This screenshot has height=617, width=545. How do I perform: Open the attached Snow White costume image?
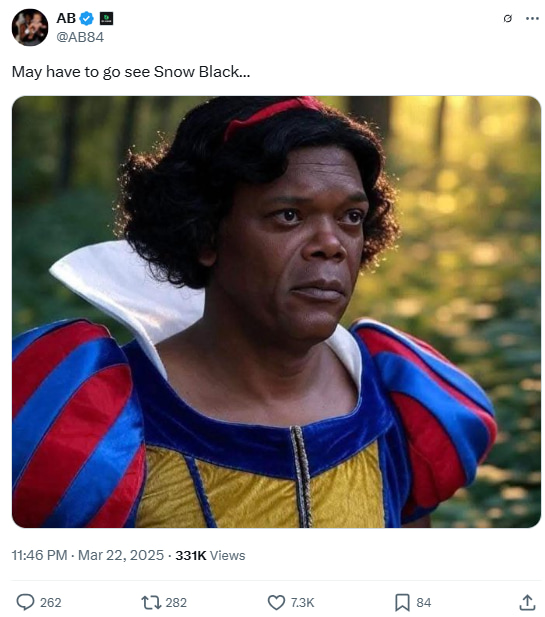tap(276, 312)
